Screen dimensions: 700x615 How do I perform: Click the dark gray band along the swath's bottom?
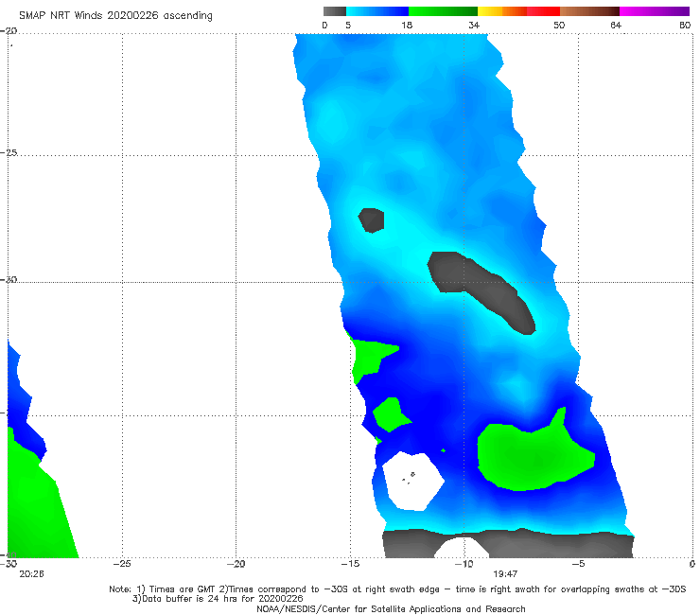click(535, 544)
